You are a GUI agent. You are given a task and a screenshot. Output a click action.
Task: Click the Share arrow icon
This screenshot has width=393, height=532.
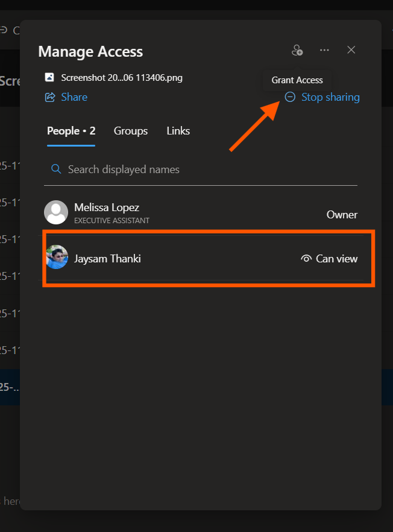[x=51, y=97]
